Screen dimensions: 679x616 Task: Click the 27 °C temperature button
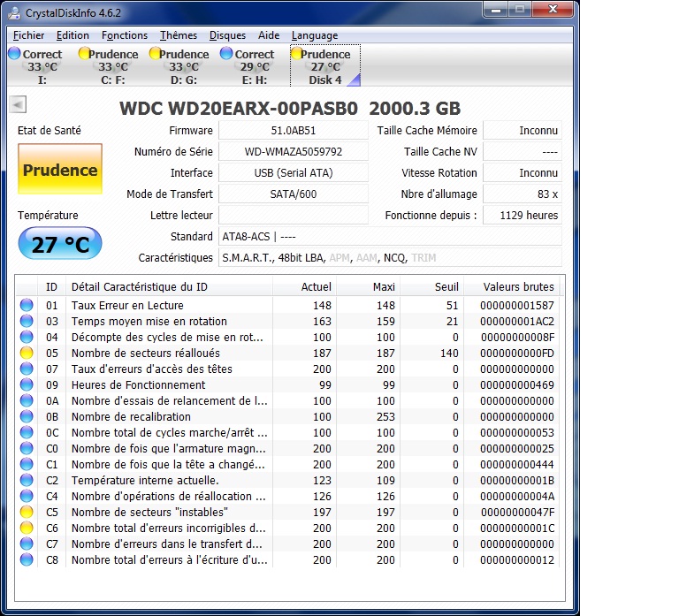[60, 243]
